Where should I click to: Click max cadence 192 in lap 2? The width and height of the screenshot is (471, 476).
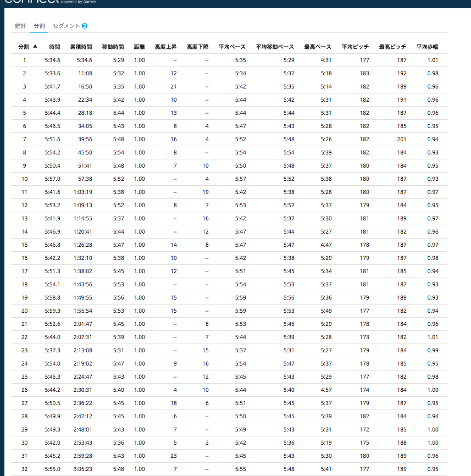(402, 73)
